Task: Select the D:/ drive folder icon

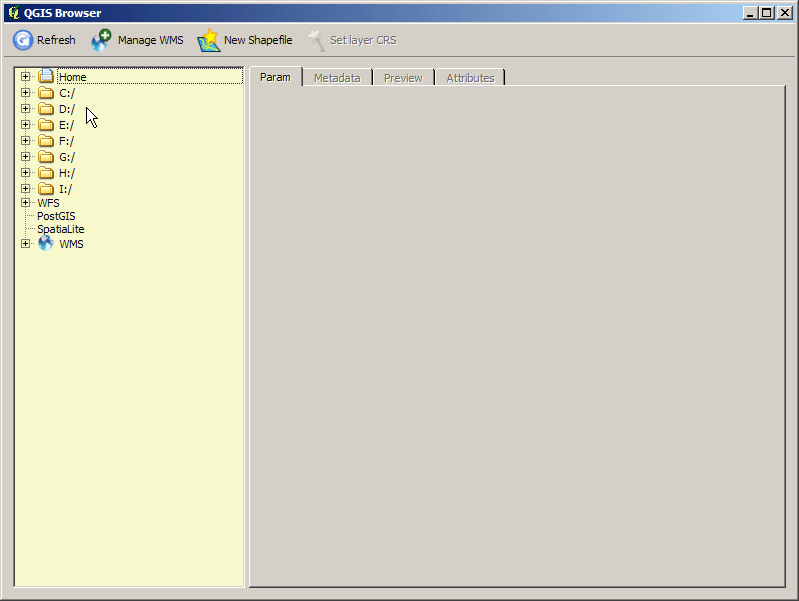Action: coord(46,109)
